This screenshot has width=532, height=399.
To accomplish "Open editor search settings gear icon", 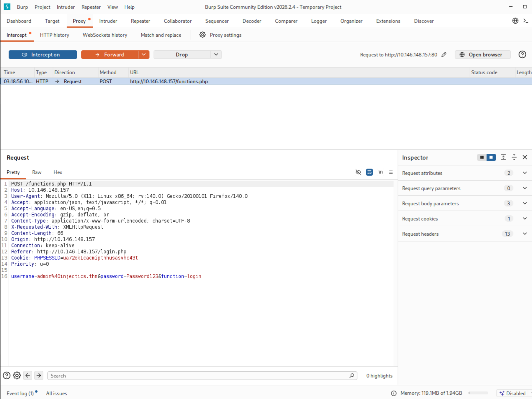I will pos(17,375).
